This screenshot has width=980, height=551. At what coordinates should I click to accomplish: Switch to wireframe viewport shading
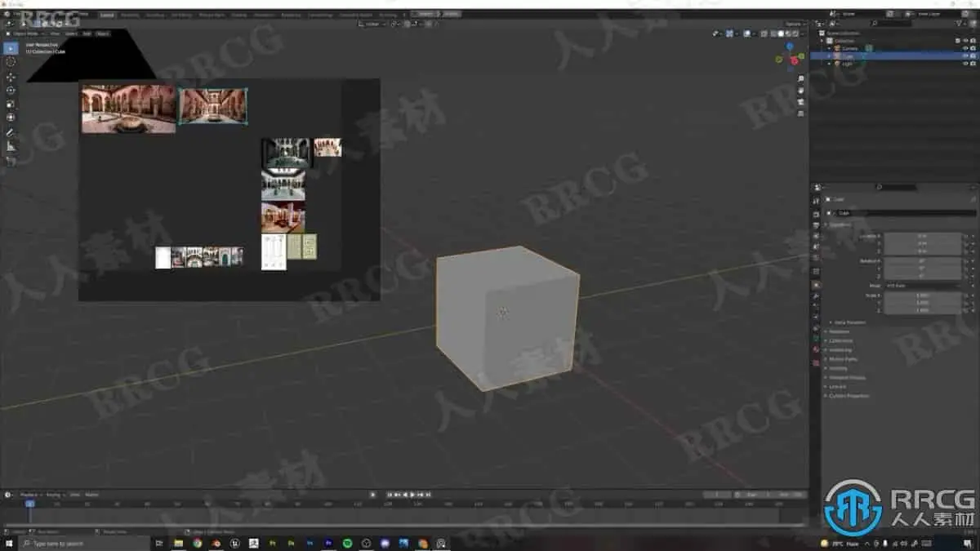tap(773, 33)
